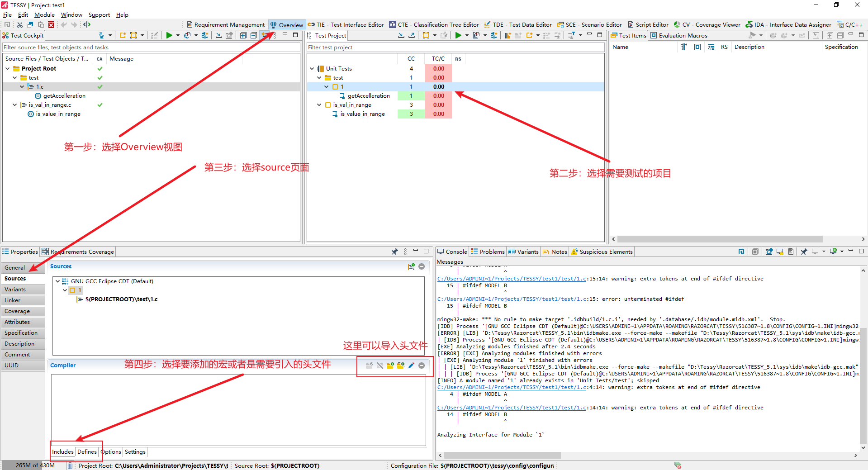This screenshot has width=868, height=470.
Task: Open the Requirement Management perspective
Action: [x=226, y=25]
